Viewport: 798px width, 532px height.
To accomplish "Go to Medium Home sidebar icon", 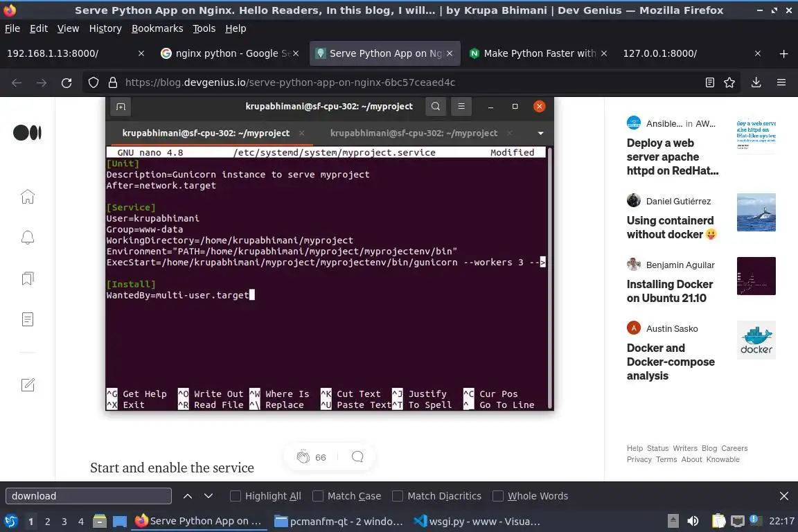I will (x=28, y=197).
